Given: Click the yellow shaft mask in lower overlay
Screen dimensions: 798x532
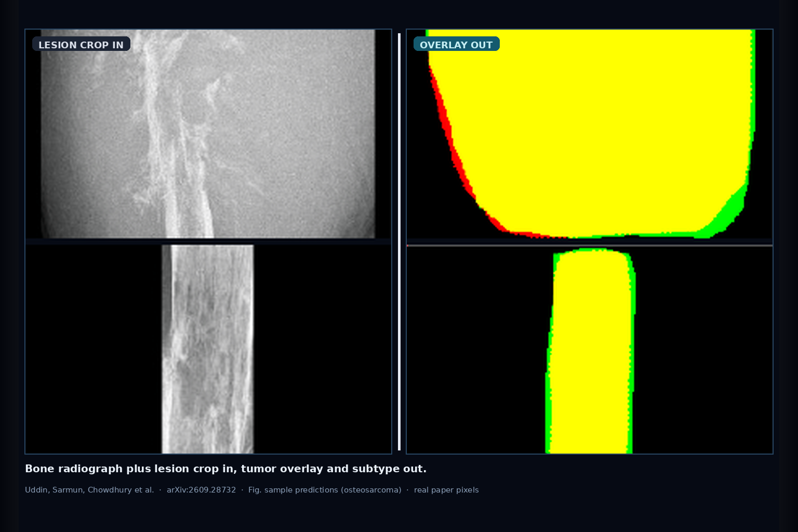Looking at the screenshot, I should tap(590, 353).
